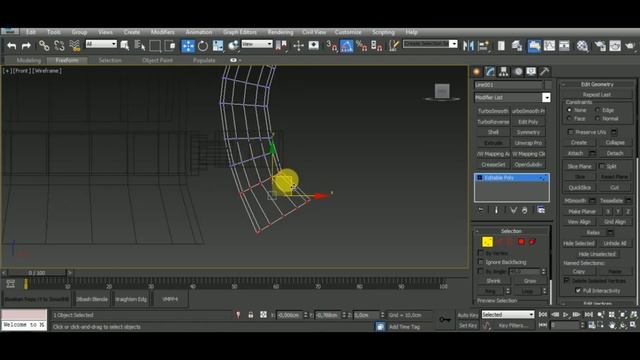
Task: Open the selection filter All dropdown
Action: tap(101, 44)
